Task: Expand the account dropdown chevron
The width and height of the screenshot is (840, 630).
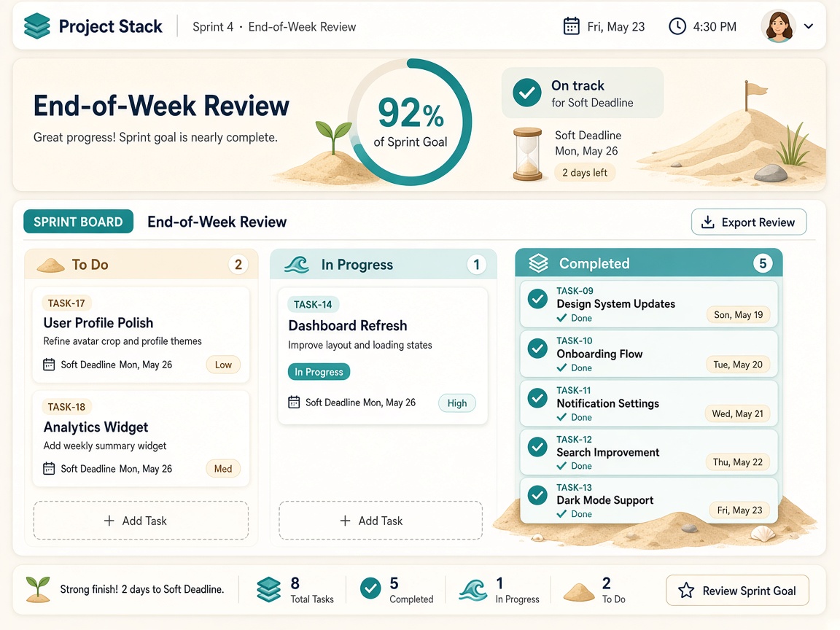Action: 809,26
